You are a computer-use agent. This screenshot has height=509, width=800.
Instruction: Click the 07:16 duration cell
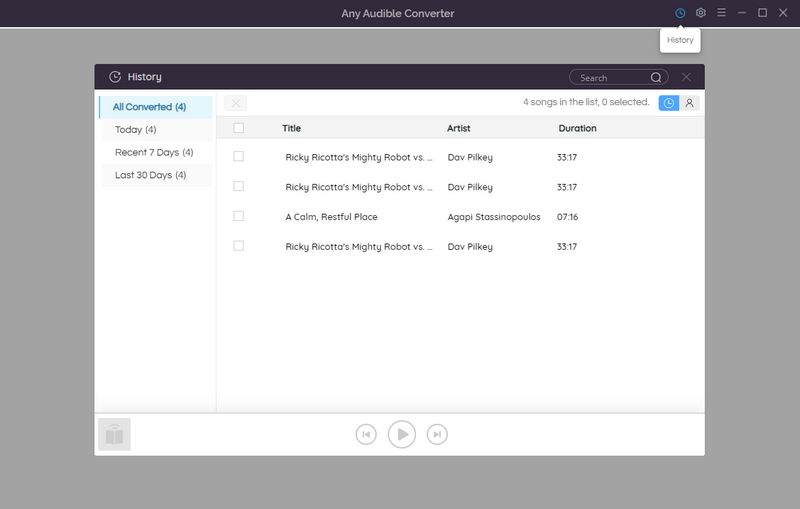click(x=567, y=217)
